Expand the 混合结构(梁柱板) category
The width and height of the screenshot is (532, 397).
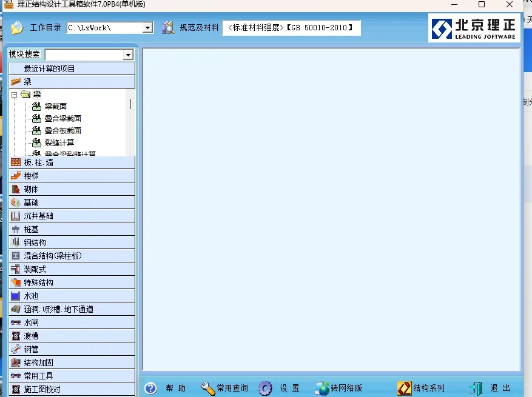tap(72, 256)
